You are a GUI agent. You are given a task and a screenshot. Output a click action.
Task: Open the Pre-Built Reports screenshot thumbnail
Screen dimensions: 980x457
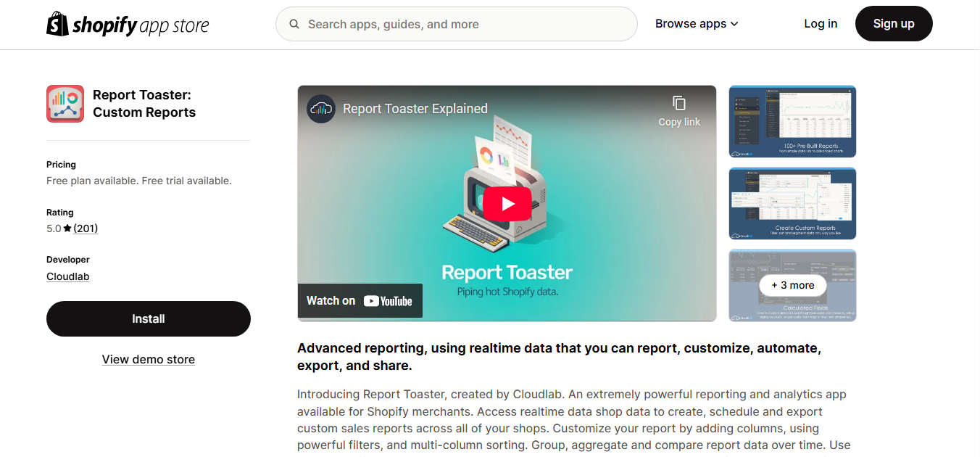pos(792,121)
